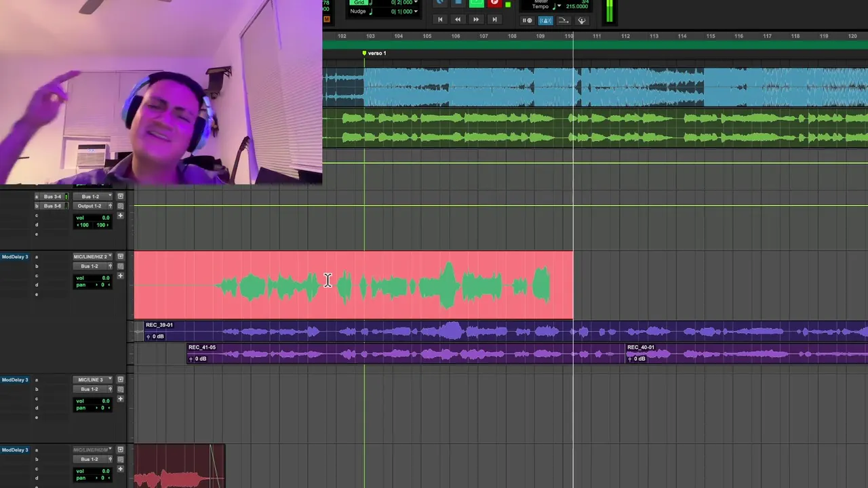Click the webcam video overlay
Image resolution: width=868 pixels, height=488 pixels.
pyautogui.click(x=161, y=91)
